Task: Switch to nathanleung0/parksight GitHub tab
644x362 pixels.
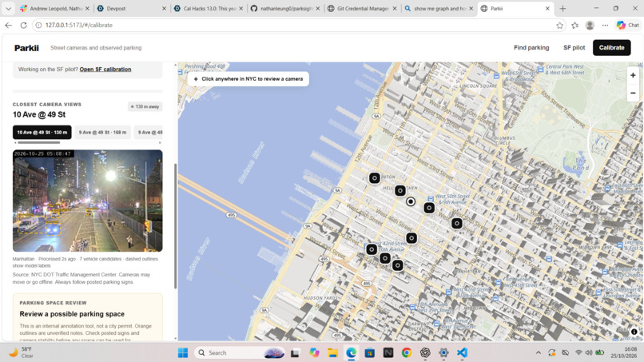Action: [x=285, y=8]
